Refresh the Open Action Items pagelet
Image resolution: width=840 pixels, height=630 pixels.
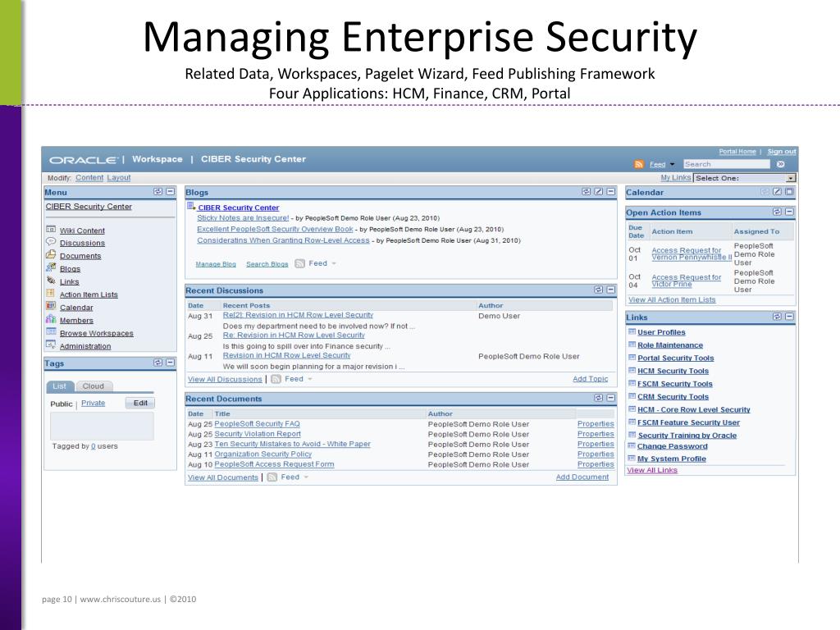coord(777,212)
